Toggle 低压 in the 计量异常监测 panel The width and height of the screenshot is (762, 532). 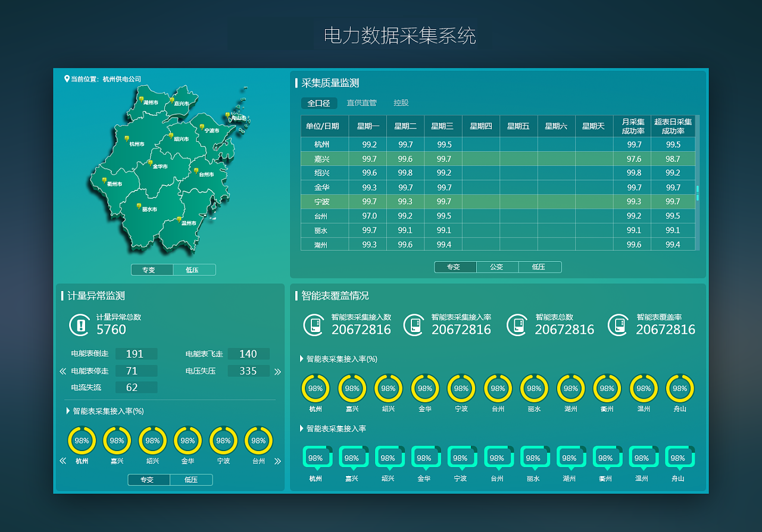[x=190, y=480]
